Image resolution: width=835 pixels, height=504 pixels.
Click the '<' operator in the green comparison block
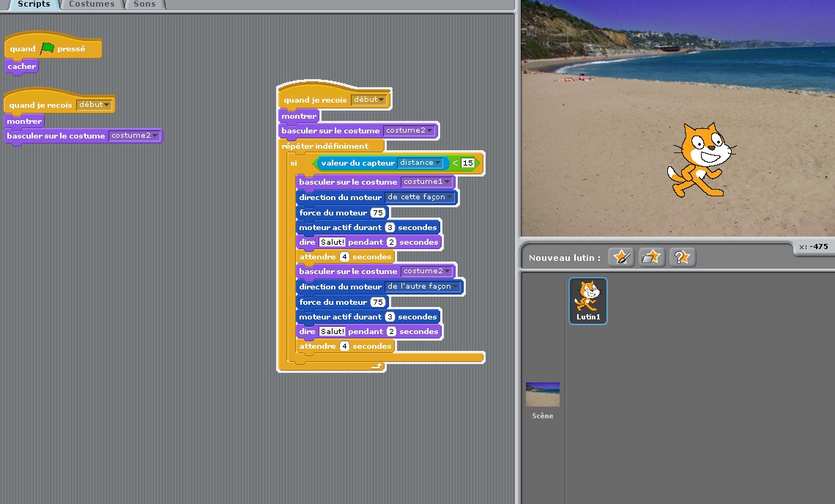pyautogui.click(x=456, y=163)
